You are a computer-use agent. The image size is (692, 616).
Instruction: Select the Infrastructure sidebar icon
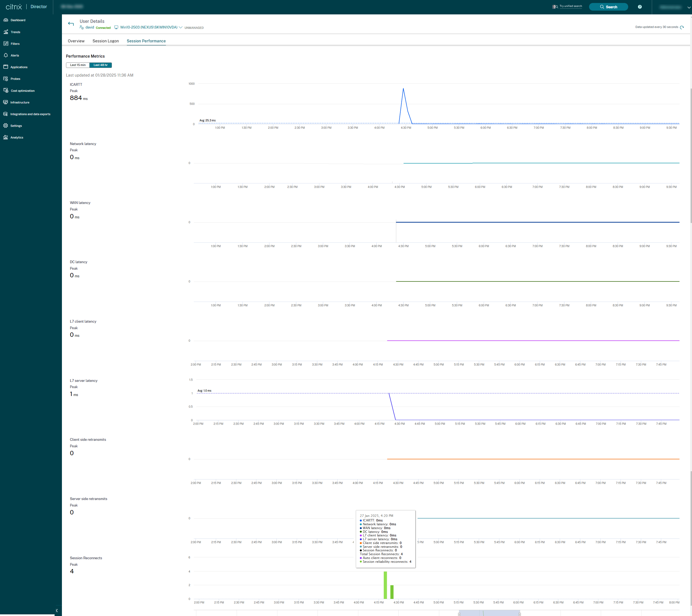point(20,102)
